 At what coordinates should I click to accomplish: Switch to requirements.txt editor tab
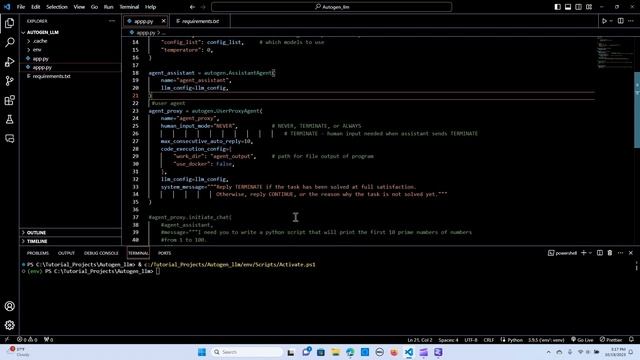coord(200,21)
